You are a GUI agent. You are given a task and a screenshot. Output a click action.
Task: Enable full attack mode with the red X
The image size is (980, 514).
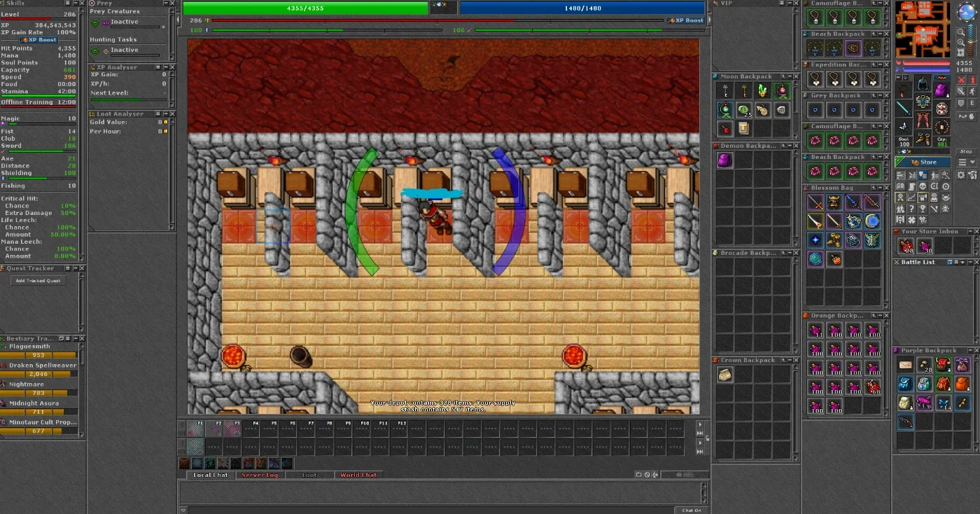coord(962,80)
